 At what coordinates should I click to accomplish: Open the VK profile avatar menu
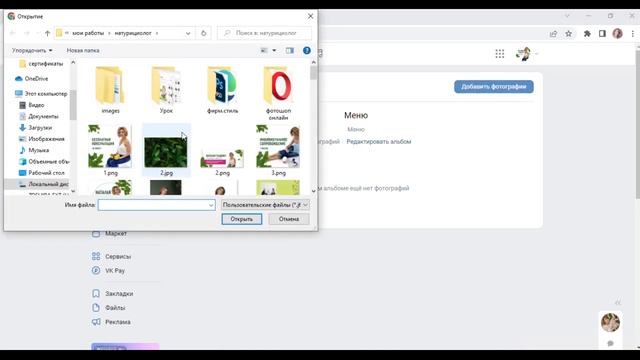coord(526,54)
